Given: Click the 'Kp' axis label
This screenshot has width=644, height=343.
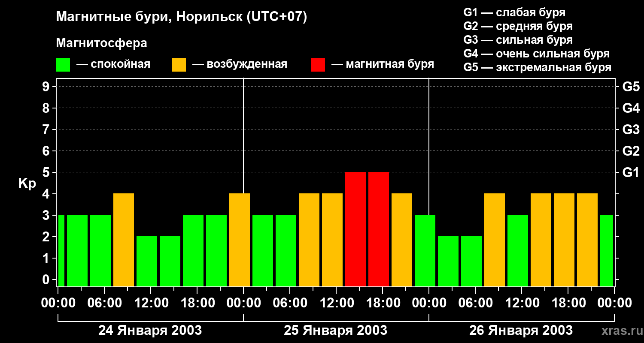Looking at the screenshot, I should point(27,184).
